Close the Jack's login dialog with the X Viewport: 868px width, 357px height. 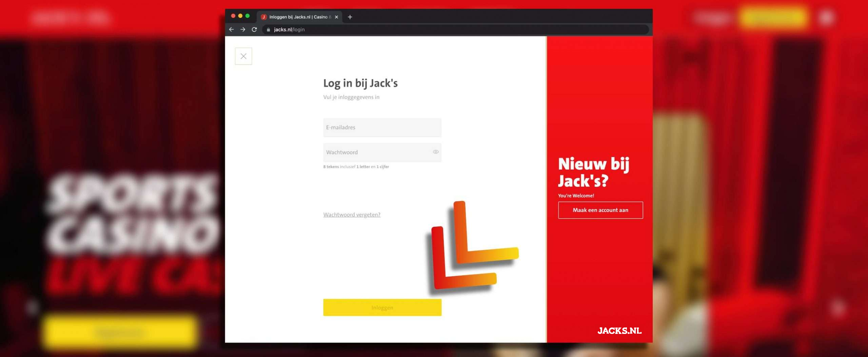[x=243, y=56]
